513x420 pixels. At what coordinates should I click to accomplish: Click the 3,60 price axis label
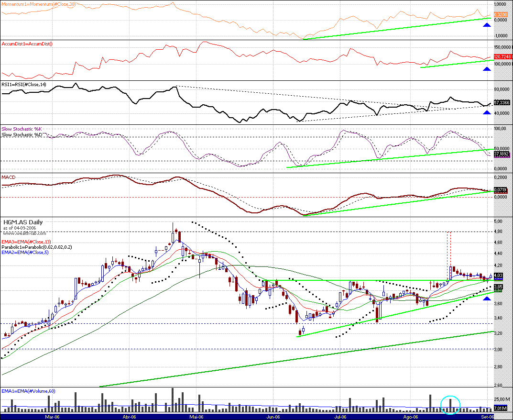[498, 304]
